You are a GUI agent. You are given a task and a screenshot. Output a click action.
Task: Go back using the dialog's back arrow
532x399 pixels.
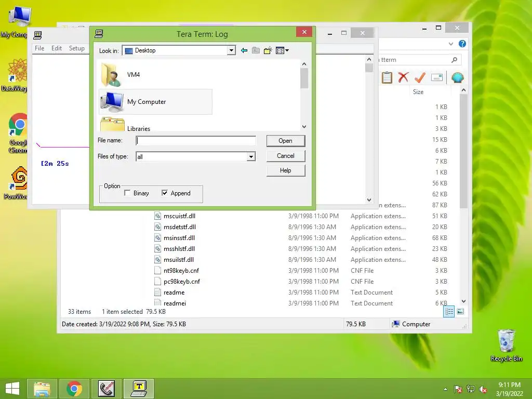(x=244, y=50)
